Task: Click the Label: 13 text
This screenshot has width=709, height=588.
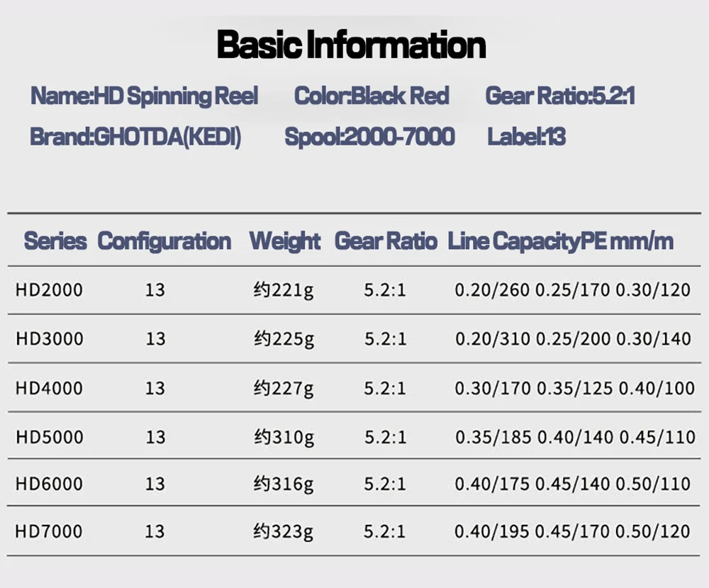Action: (526, 136)
